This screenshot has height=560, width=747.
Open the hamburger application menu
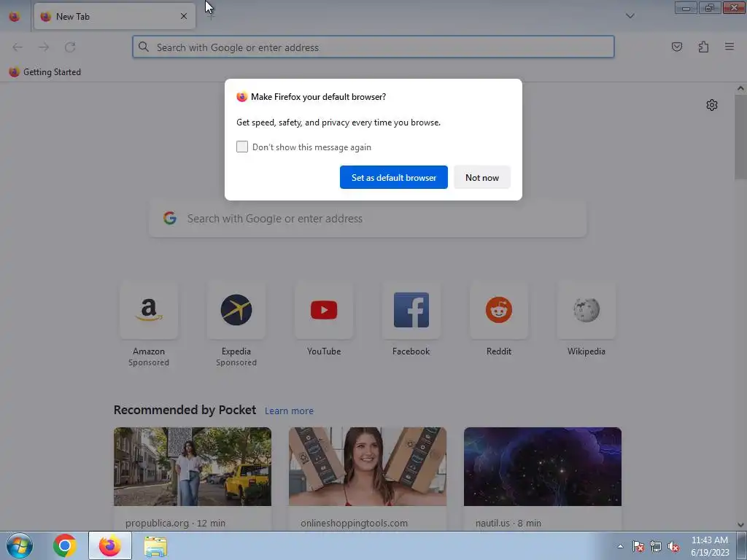(x=729, y=47)
